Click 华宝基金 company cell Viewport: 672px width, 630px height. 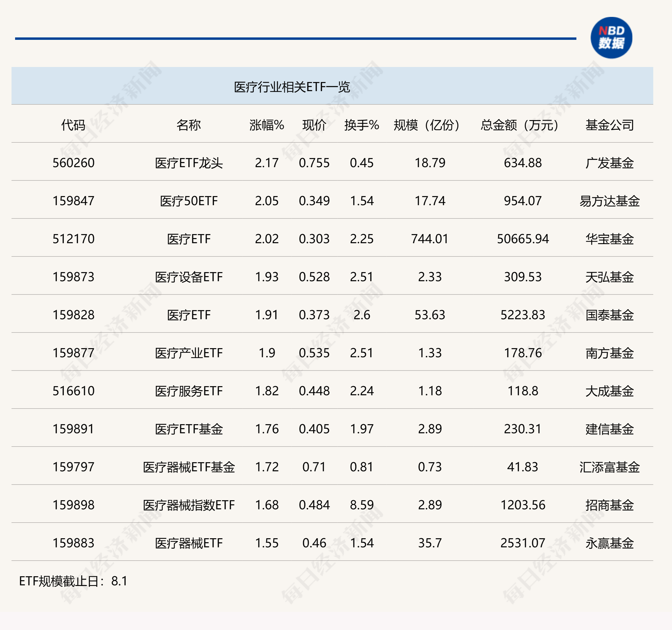coord(610,239)
